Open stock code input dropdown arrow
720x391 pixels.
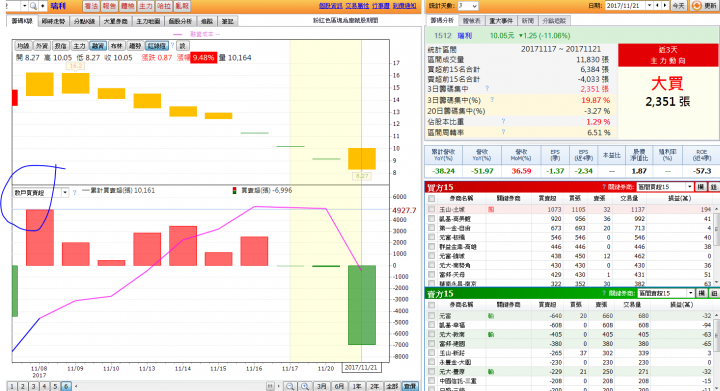coord(24,6)
